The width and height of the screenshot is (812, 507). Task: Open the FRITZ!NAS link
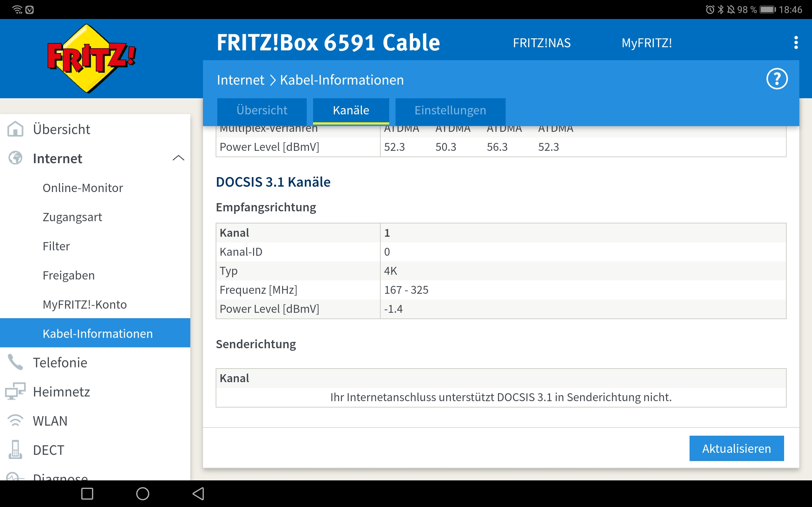[x=541, y=43]
